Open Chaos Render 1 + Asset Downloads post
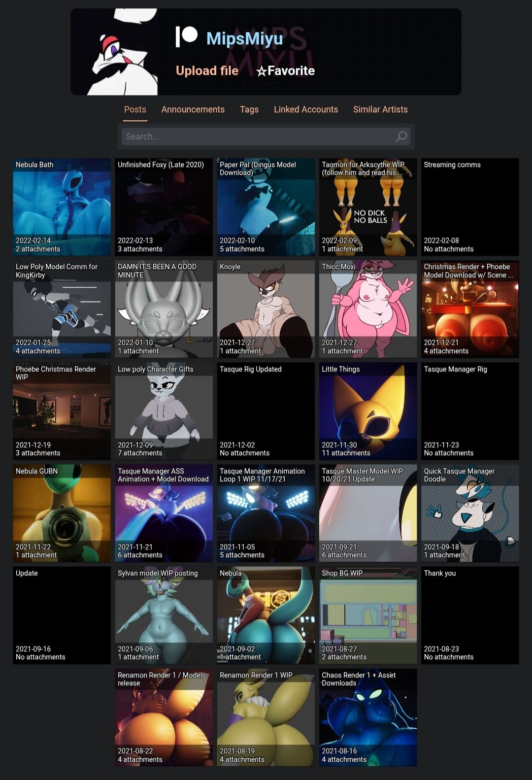 pos(368,717)
